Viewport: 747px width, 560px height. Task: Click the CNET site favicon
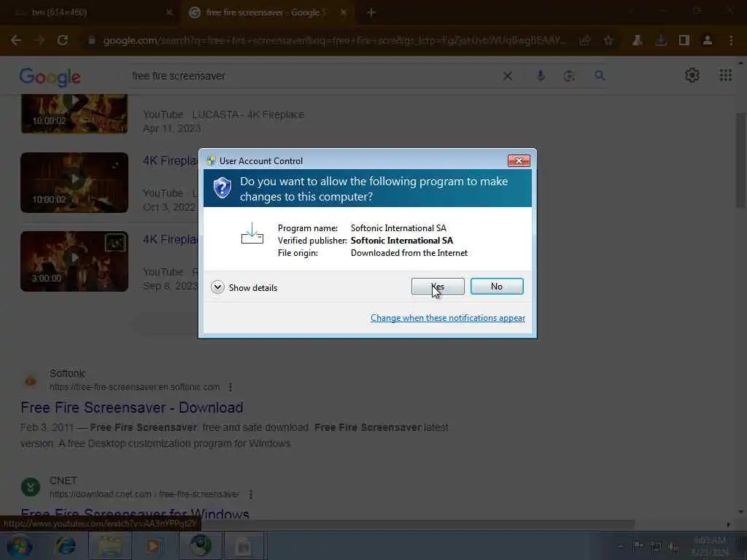coord(31,487)
